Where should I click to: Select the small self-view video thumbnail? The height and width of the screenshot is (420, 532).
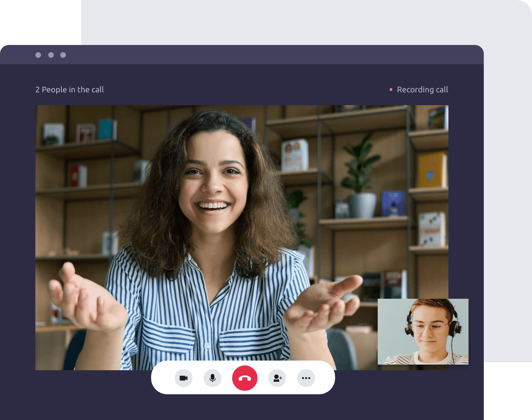pos(423,332)
